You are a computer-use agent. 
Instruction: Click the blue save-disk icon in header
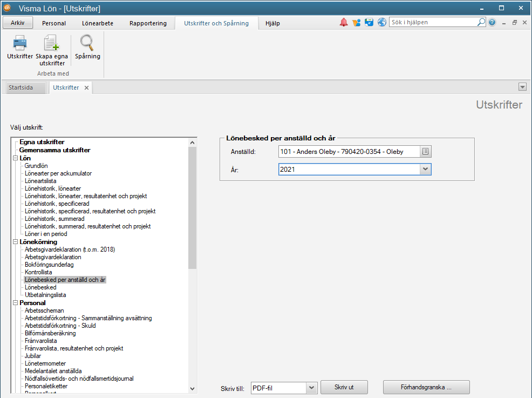coord(369,23)
